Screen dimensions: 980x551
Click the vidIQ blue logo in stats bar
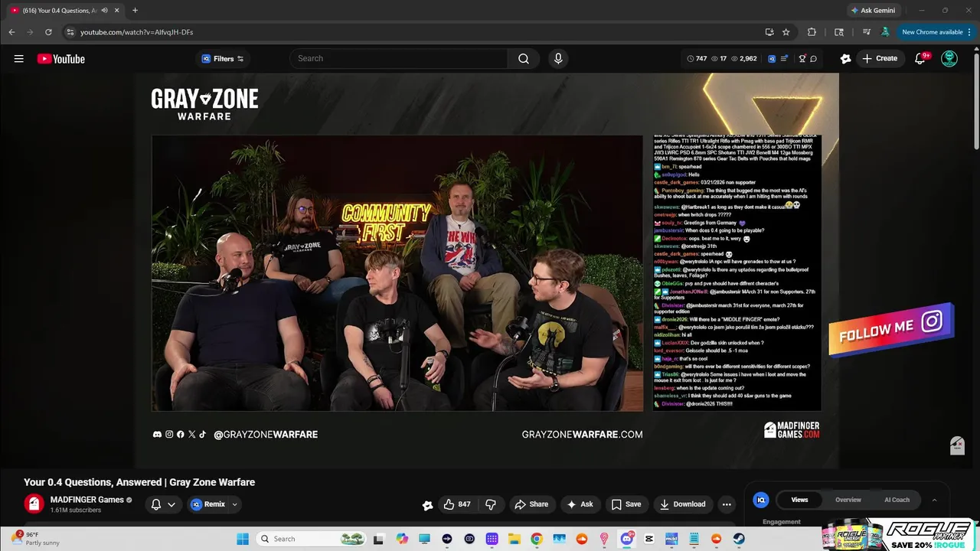771,59
